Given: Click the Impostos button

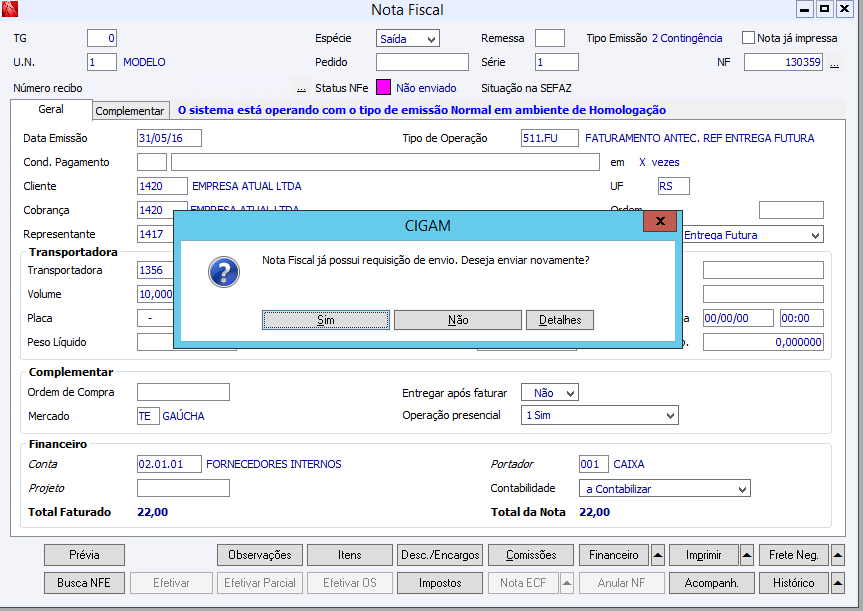Looking at the screenshot, I should point(440,583).
